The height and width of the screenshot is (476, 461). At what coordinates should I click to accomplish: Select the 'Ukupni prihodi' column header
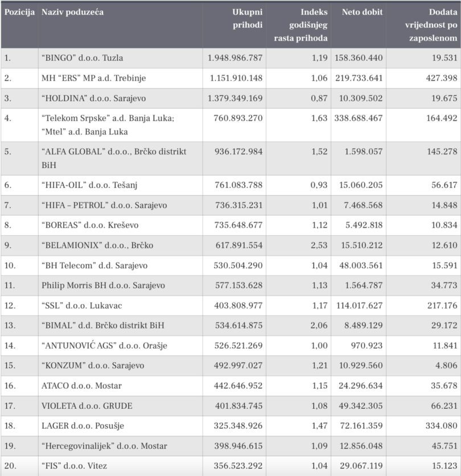(x=247, y=18)
